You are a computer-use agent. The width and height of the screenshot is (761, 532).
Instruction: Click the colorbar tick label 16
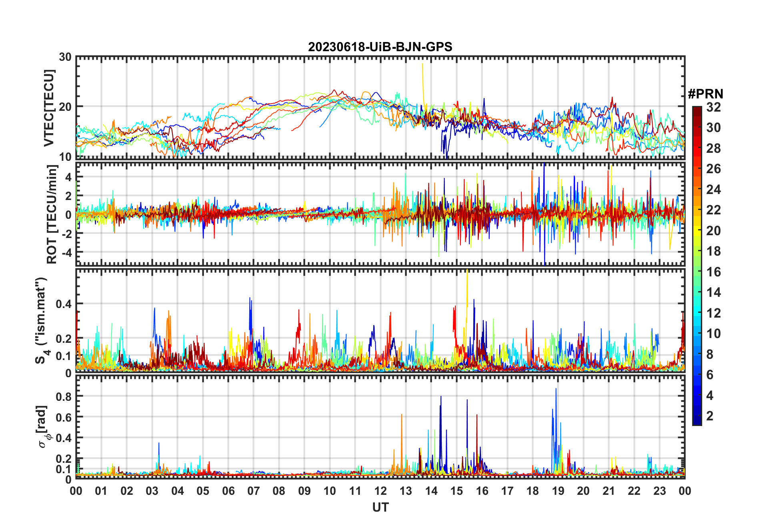(x=713, y=272)
